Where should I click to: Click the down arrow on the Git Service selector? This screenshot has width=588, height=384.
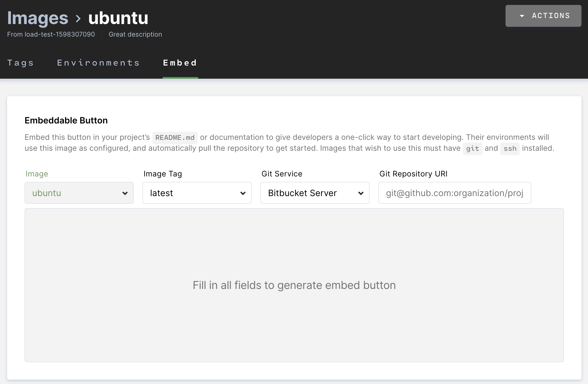361,193
